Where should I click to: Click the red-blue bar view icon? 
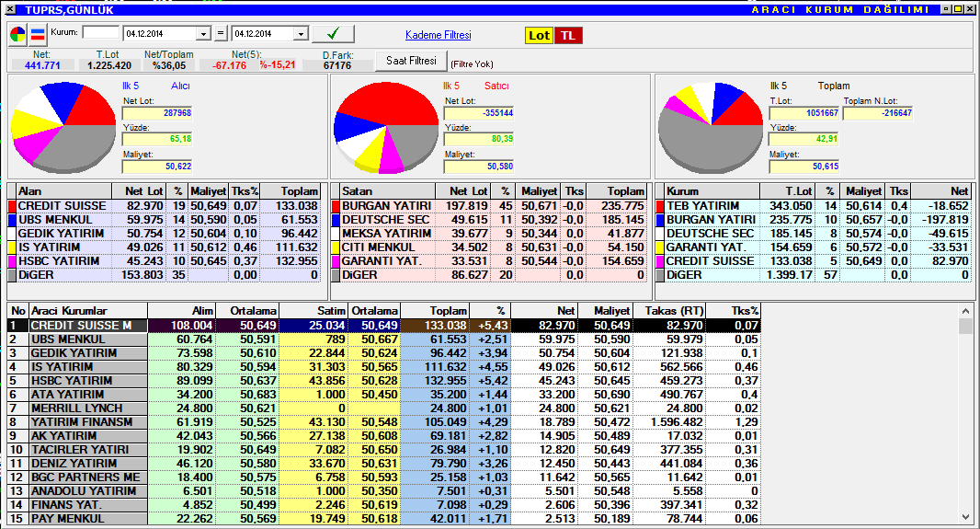(38, 35)
